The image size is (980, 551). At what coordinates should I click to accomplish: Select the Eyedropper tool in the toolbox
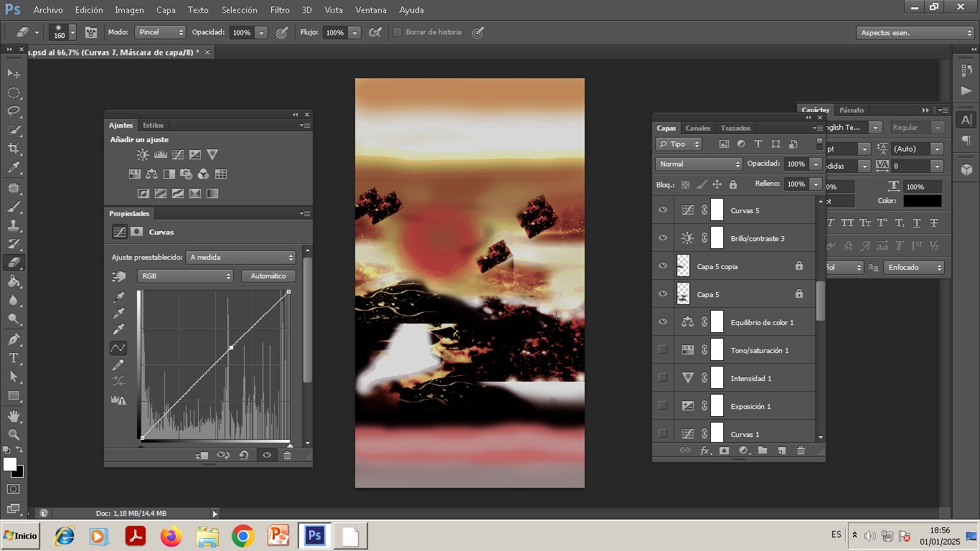[14, 168]
